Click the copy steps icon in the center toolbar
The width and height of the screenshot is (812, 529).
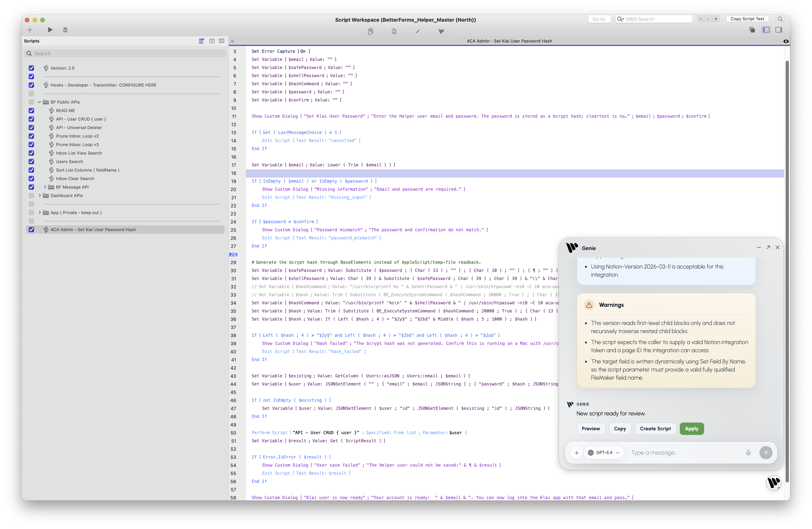point(370,31)
